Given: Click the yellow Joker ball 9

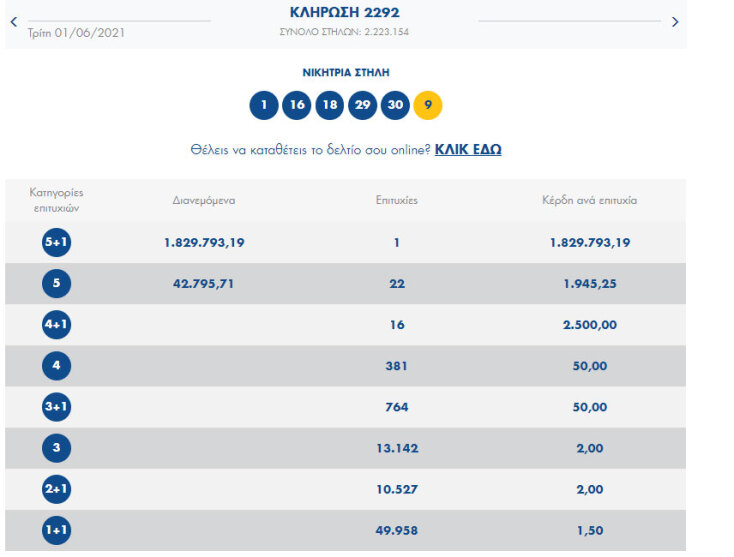Looking at the screenshot, I should tap(428, 105).
